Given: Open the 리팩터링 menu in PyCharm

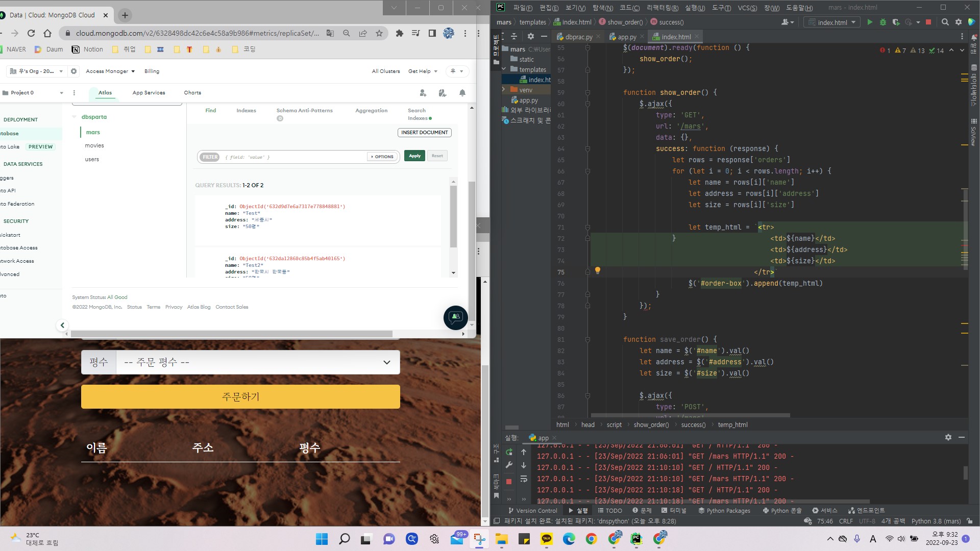Looking at the screenshot, I should click(663, 8).
